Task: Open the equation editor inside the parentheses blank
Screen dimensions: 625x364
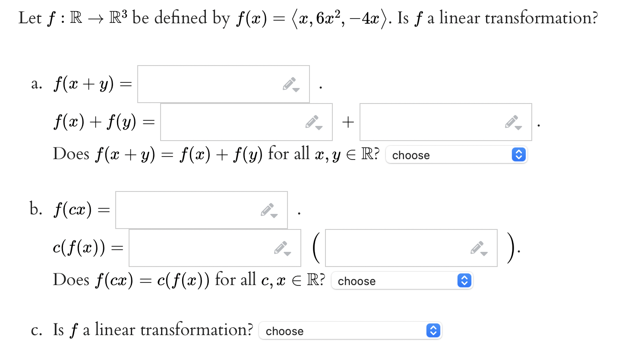Action: (x=477, y=247)
